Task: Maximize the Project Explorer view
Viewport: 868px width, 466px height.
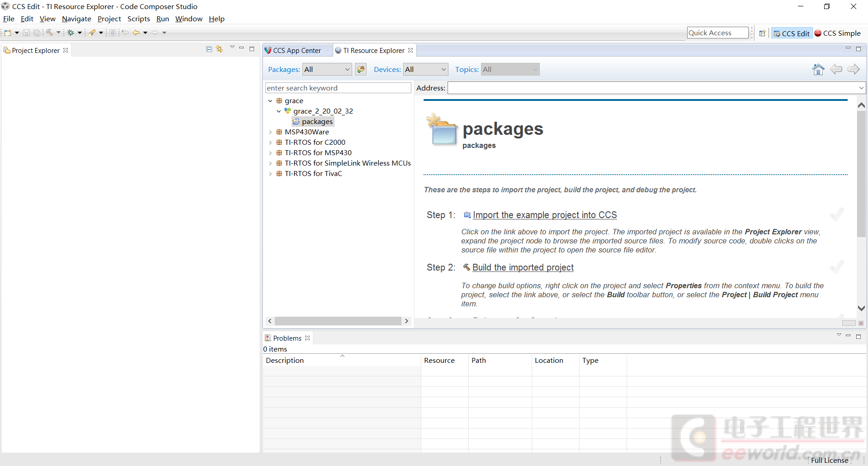Action: (252, 48)
